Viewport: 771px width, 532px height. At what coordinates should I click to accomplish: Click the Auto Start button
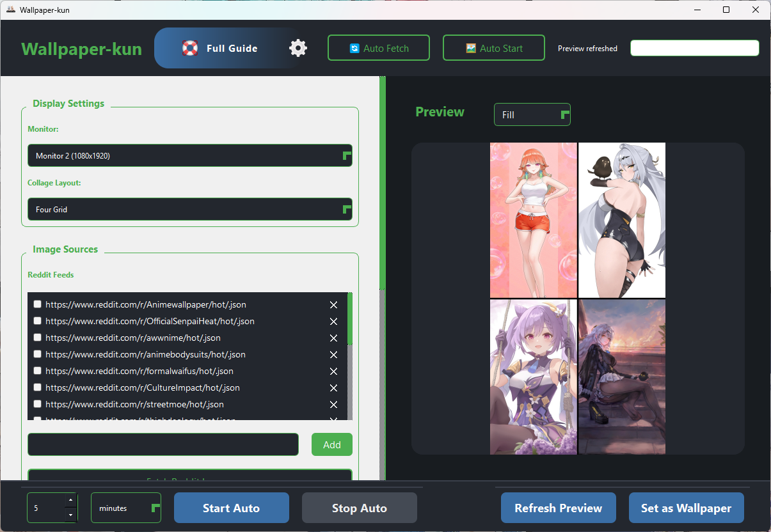pyautogui.click(x=494, y=48)
